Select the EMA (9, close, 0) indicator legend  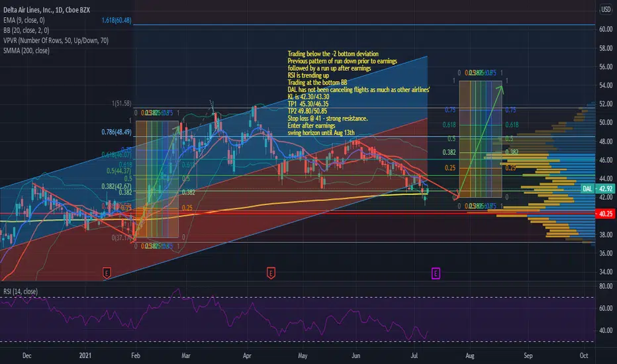tap(24, 20)
